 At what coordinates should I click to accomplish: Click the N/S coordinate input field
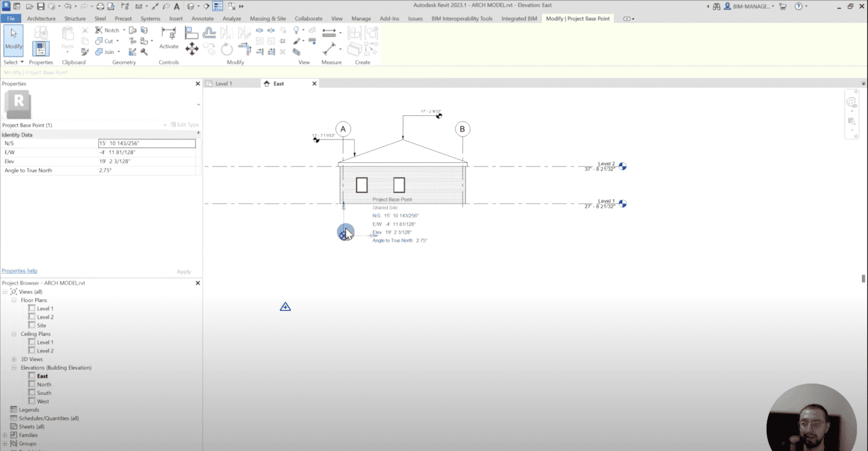(x=146, y=143)
